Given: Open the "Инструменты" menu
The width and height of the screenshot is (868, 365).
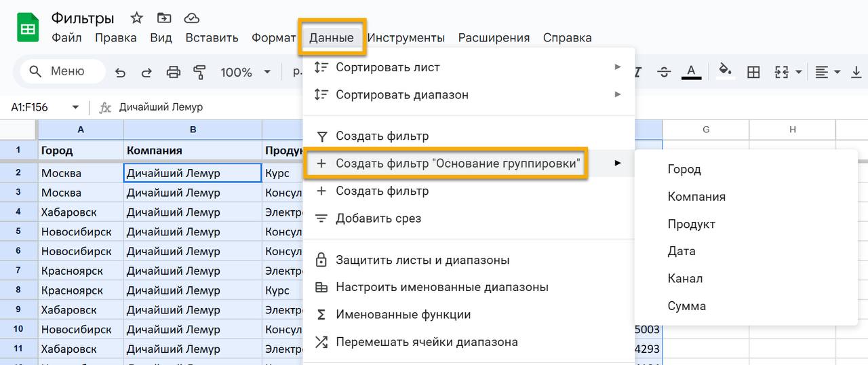Looking at the screenshot, I should tap(406, 37).
